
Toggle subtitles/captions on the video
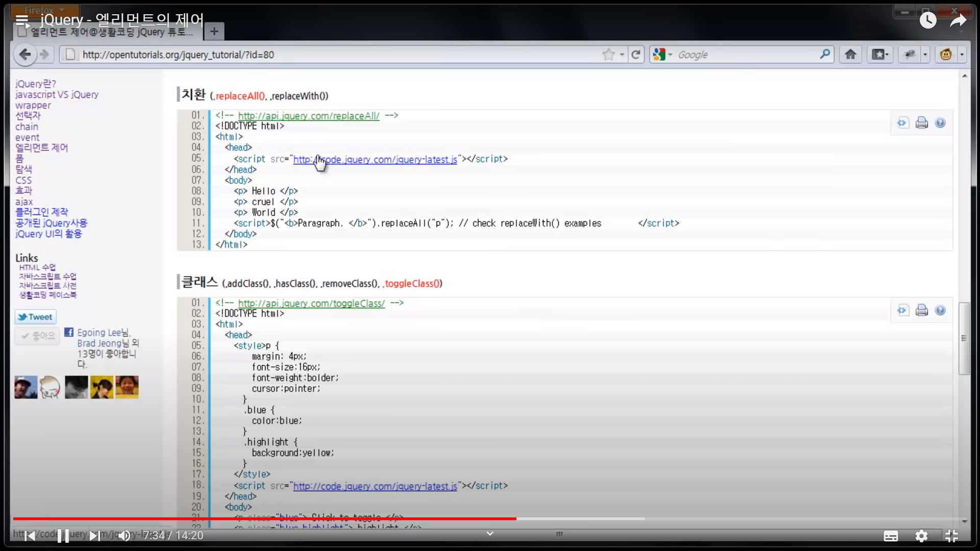click(x=891, y=536)
